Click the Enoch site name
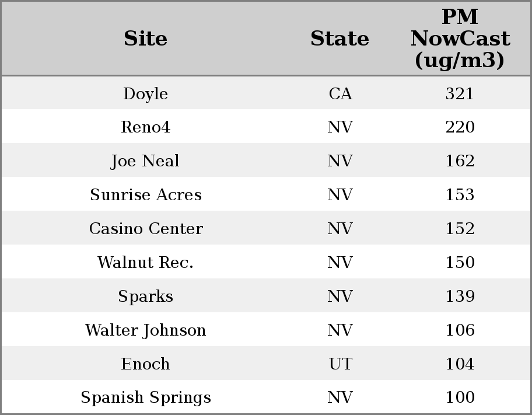This screenshot has height=415, width=532. coord(145,364)
